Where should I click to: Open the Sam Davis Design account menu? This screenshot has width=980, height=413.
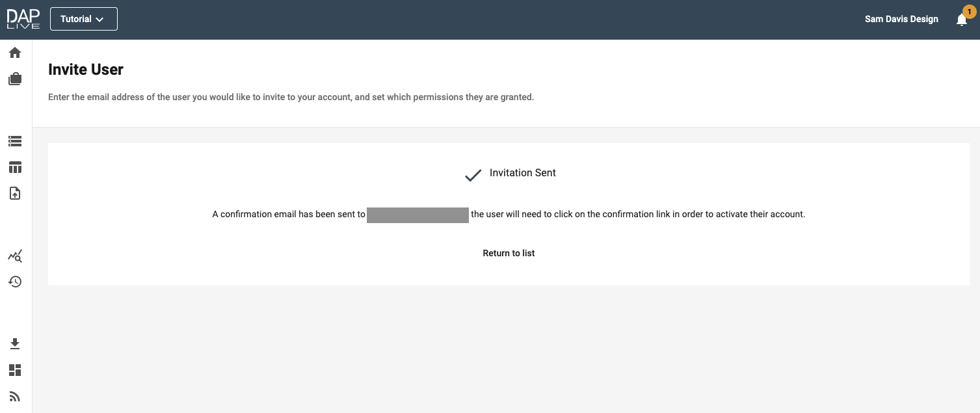pyautogui.click(x=901, y=20)
